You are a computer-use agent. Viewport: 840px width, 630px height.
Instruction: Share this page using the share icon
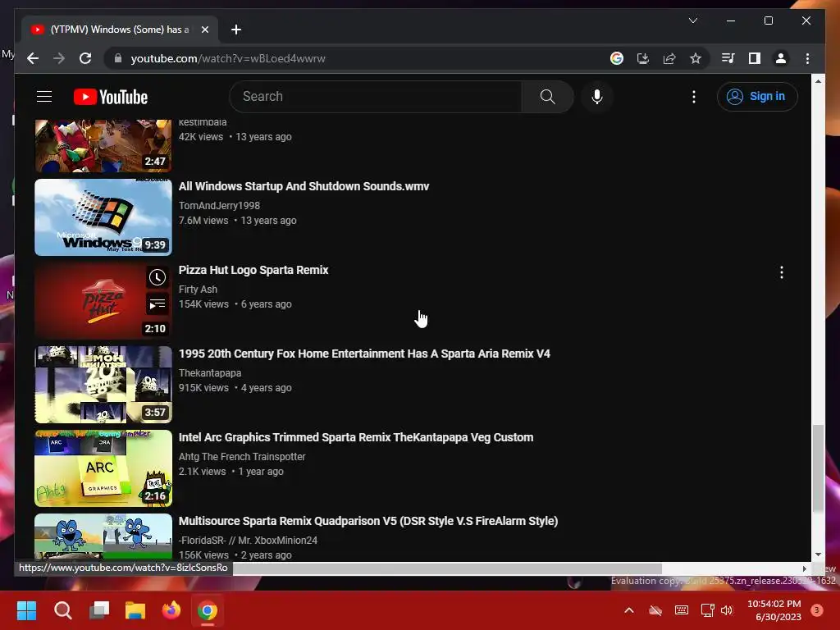(669, 58)
